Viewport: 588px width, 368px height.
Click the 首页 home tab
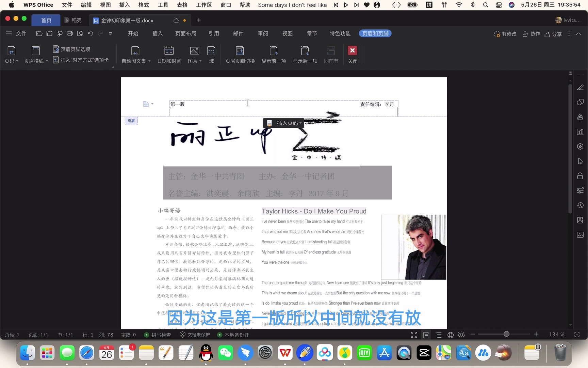[x=46, y=20]
